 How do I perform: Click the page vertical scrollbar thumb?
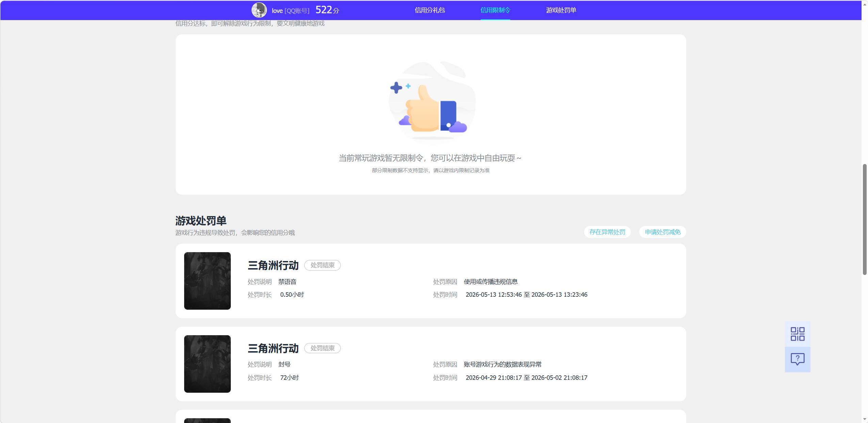point(865,219)
